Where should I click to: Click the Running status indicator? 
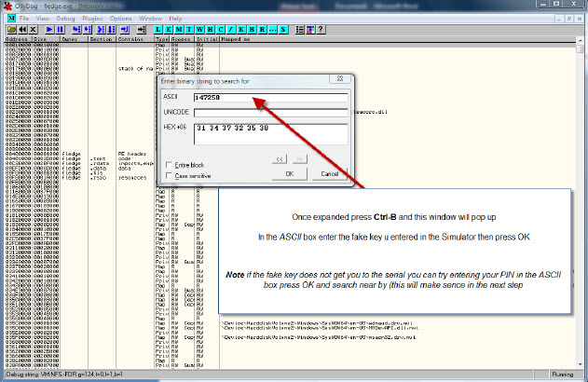click(x=563, y=375)
